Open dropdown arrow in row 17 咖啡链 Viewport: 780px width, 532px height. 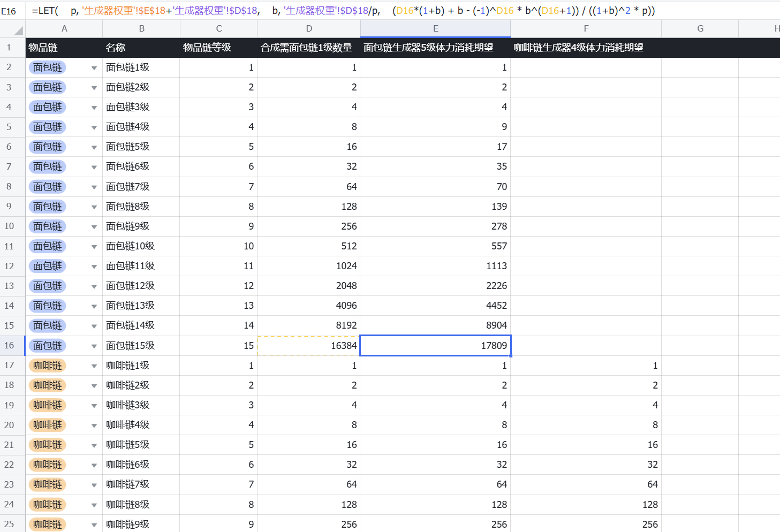[x=94, y=366]
